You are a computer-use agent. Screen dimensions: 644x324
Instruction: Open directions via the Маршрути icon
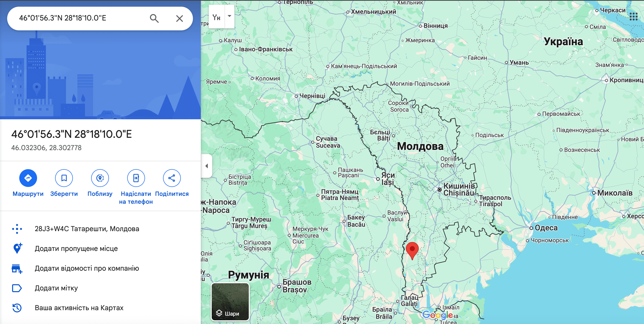coord(28,178)
